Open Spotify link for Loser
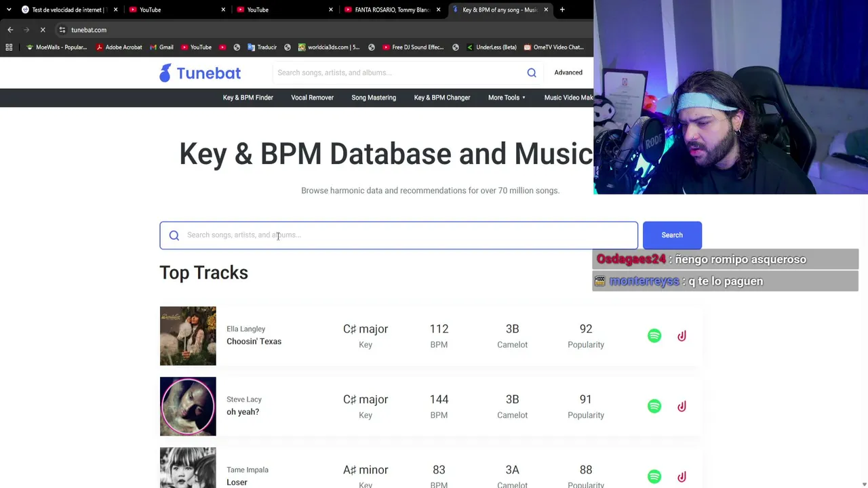Image resolution: width=868 pixels, height=488 pixels. pos(654,477)
